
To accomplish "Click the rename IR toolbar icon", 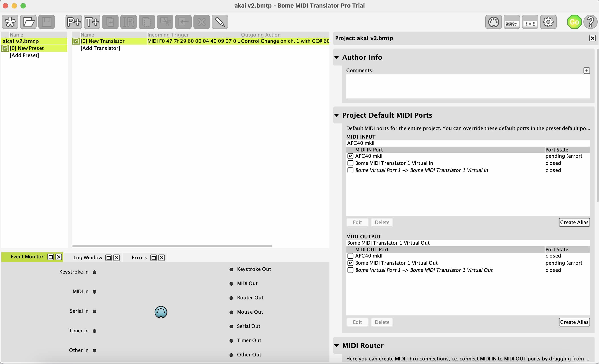I will 128,22.
